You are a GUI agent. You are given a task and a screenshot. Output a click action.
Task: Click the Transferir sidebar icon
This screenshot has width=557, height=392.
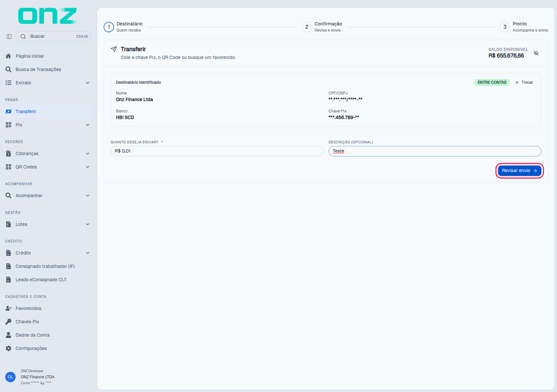point(8,111)
